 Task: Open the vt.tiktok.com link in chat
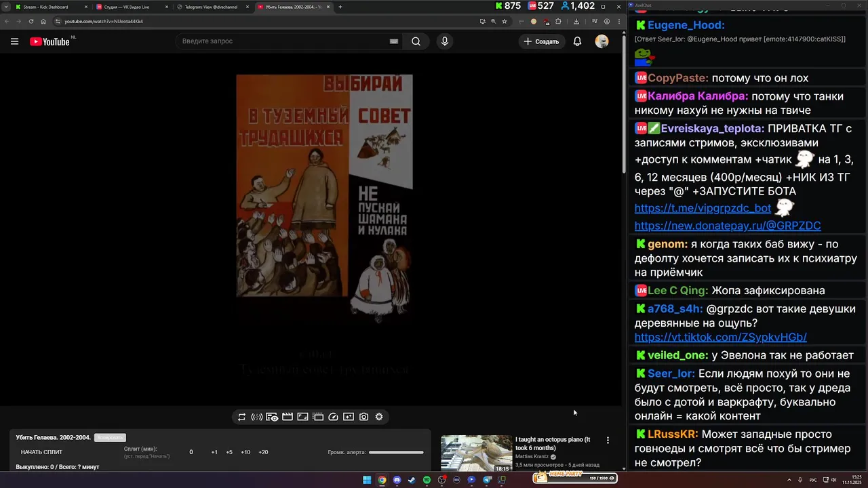pos(720,337)
